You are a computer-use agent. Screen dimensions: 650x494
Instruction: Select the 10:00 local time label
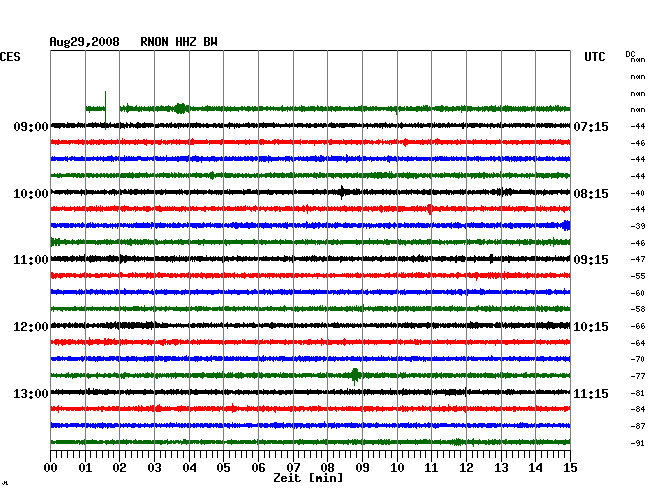[31, 194]
